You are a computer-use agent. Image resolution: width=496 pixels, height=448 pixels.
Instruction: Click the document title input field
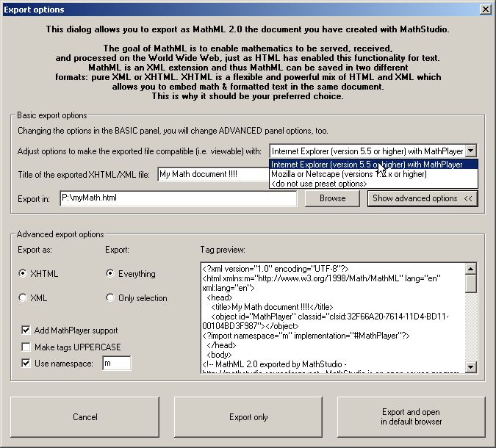(214, 174)
